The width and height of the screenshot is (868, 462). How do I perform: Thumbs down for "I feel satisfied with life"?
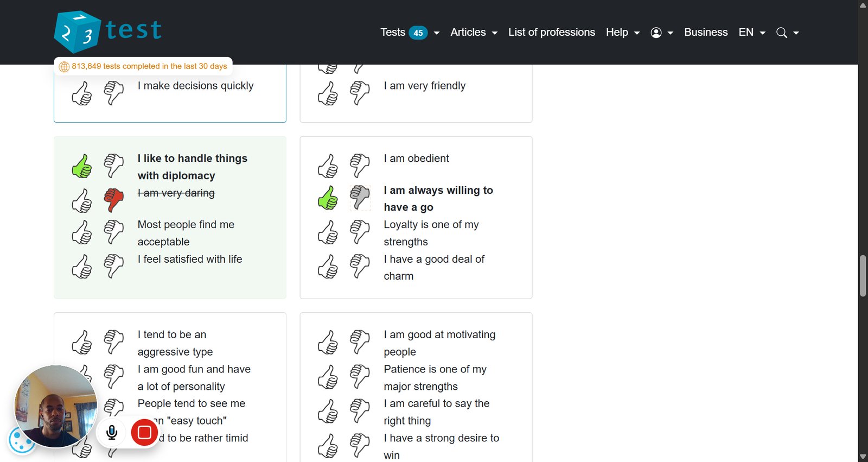pyautogui.click(x=114, y=267)
